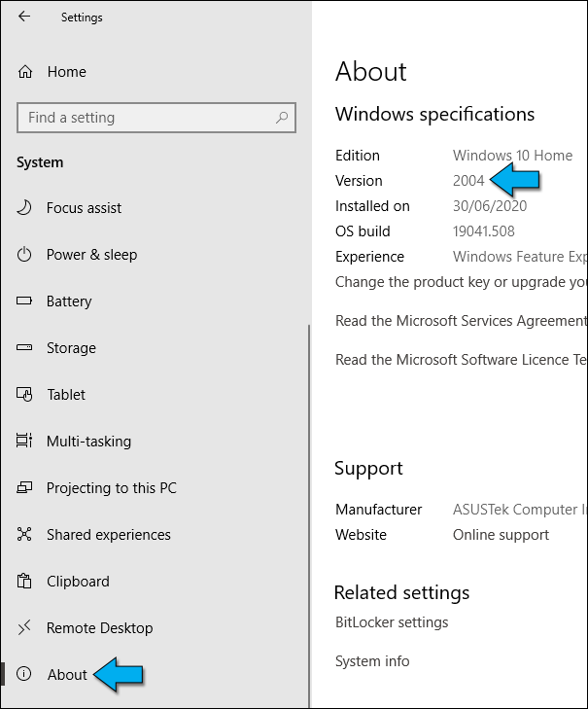Open the System info link
This screenshot has height=709, width=588.
[372, 661]
